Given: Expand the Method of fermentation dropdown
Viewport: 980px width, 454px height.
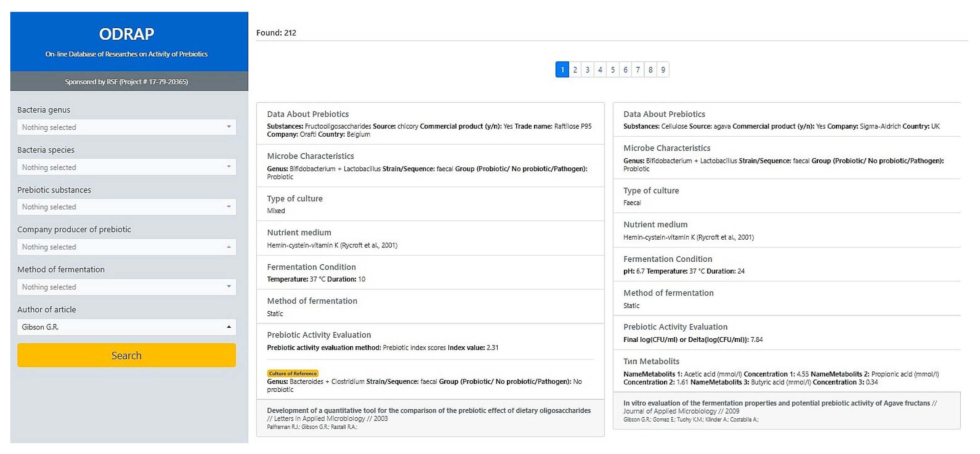Looking at the screenshot, I should tap(126, 287).
